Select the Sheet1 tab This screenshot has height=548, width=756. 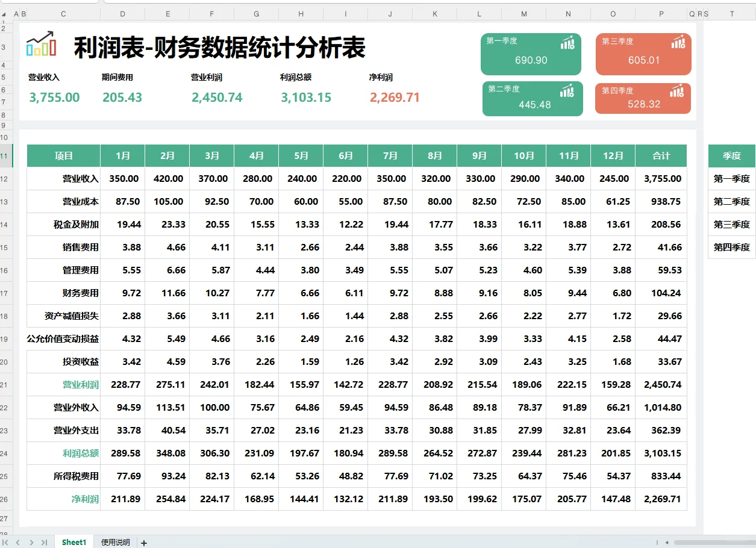(x=73, y=543)
